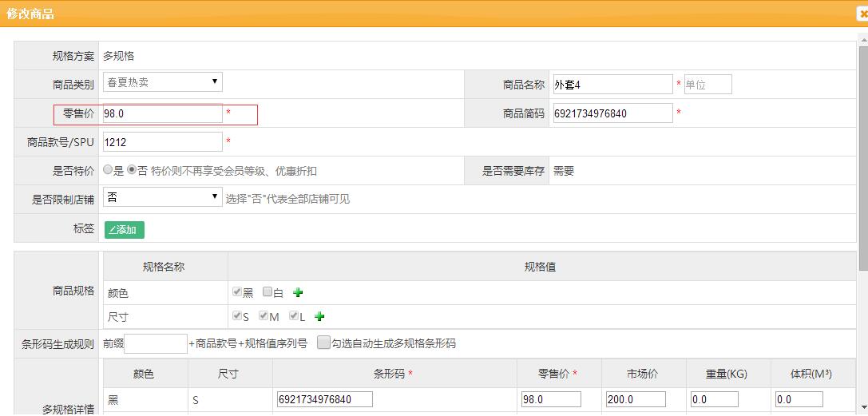Click the green 添加 tag button

124,230
